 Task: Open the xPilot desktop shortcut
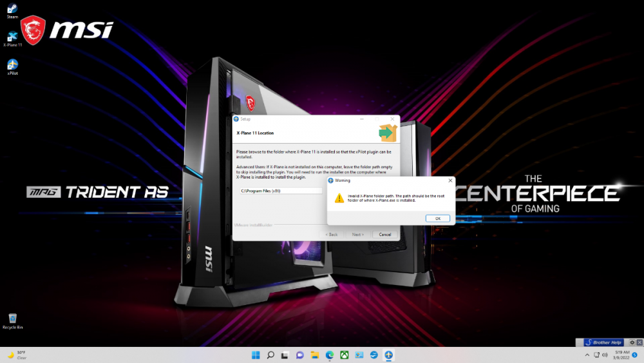click(x=12, y=67)
